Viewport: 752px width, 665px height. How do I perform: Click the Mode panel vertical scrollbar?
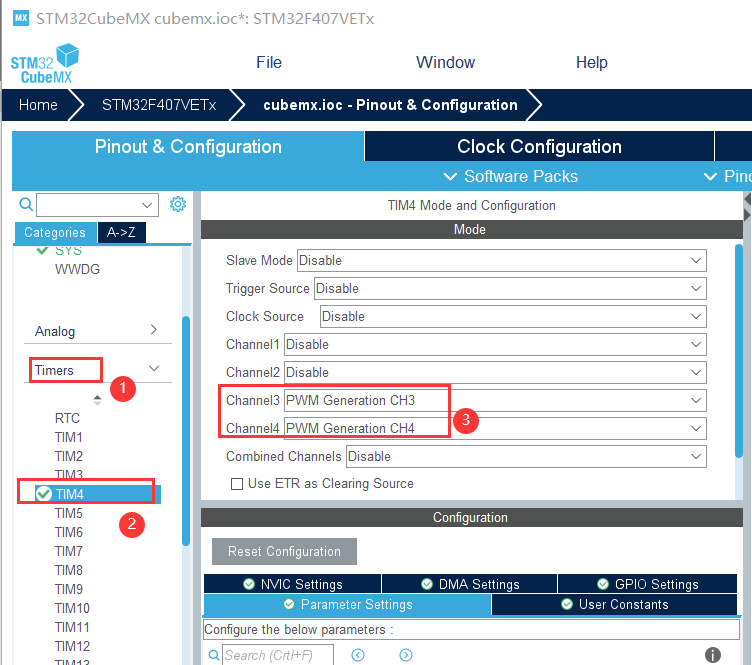(739, 351)
